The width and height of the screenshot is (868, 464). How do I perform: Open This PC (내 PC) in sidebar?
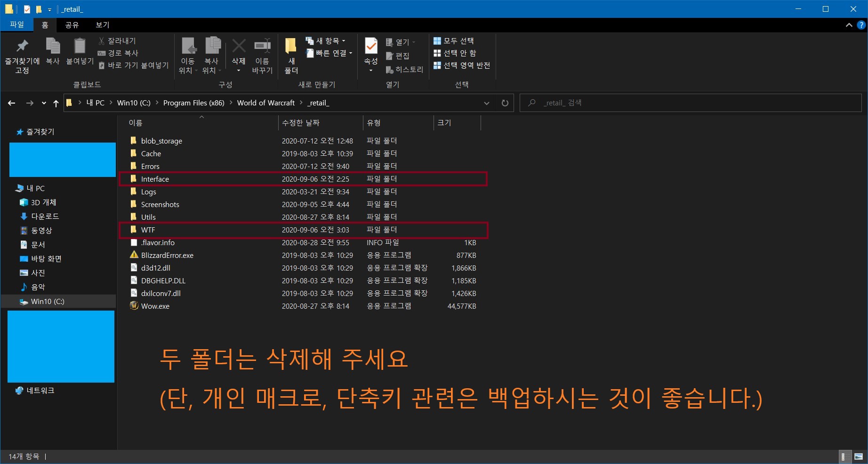pyautogui.click(x=31, y=188)
